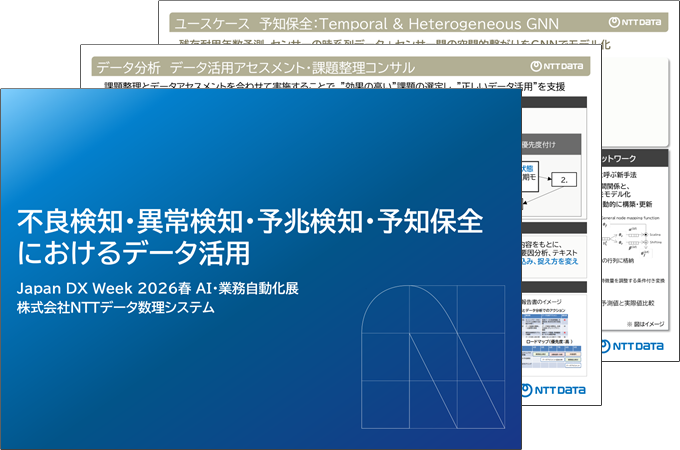This screenshot has height=450, width=680.
Task: Click the note '※ 図はイメージ'
Action: [x=646, y=324]
